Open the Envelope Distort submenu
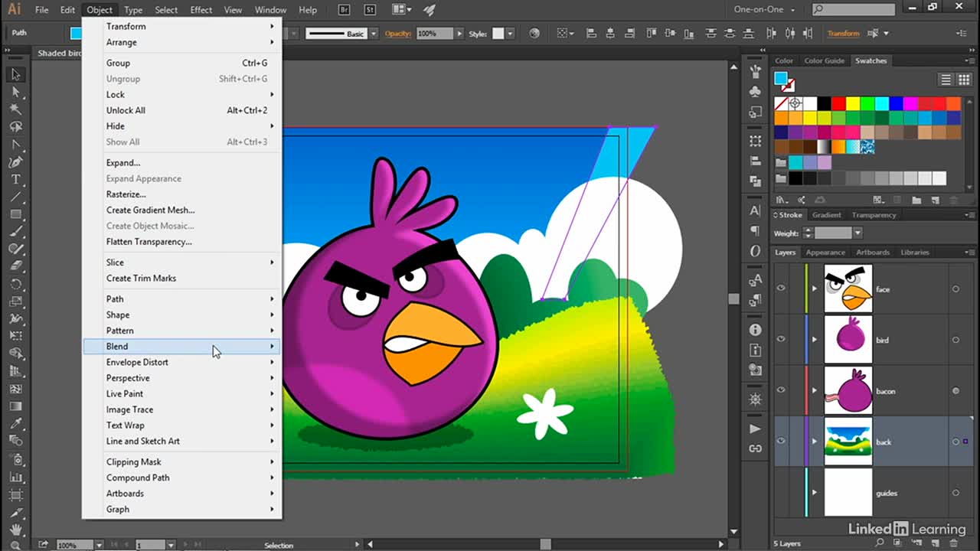This screenshot has height=551, width=980. click(x=181, y=362)
